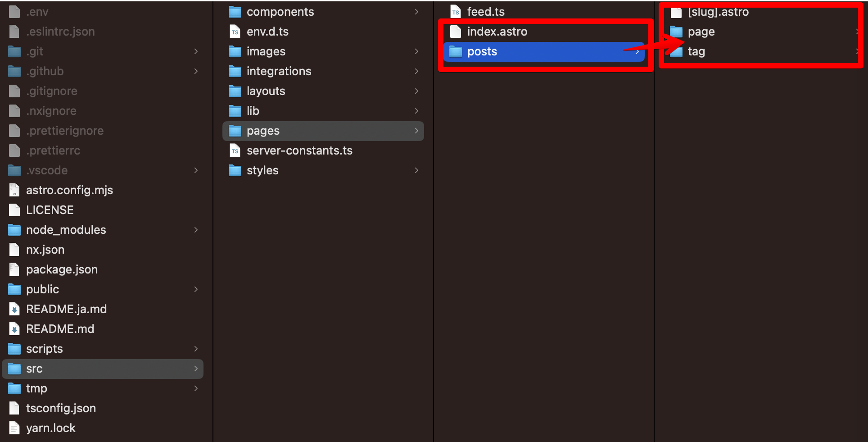
Task: Click the astro.config.mjs file icon
Action: tap(14, 190)
